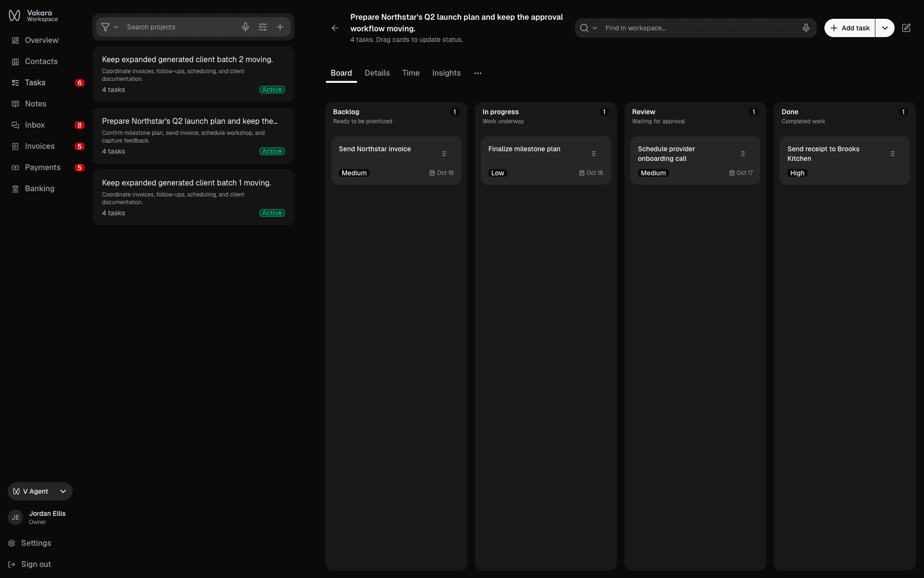
Task: Click the JE user avatar
Action: (x=15, y=517)
